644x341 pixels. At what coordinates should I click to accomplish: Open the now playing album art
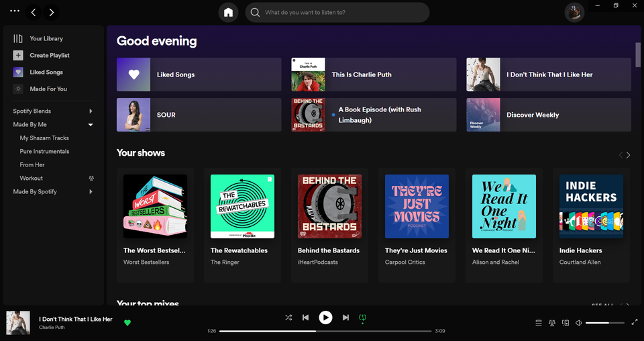point(18,322)
